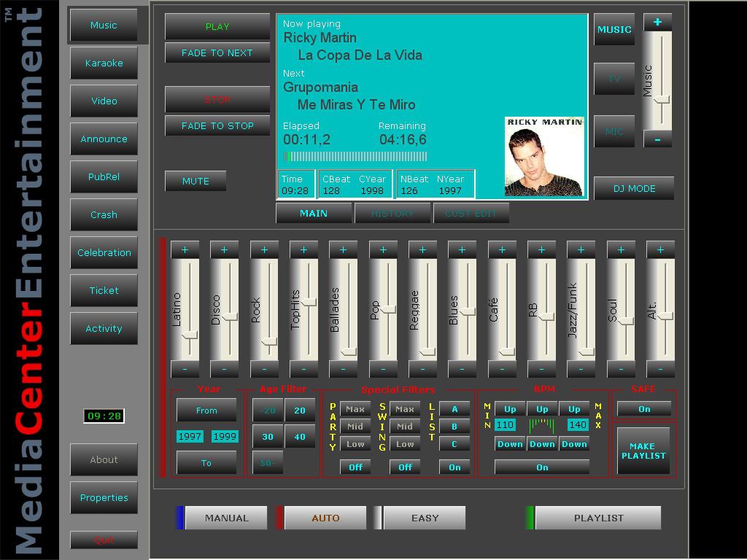747x560 pixels.
Task: Select AUTO mode
Action: [325, 518]
